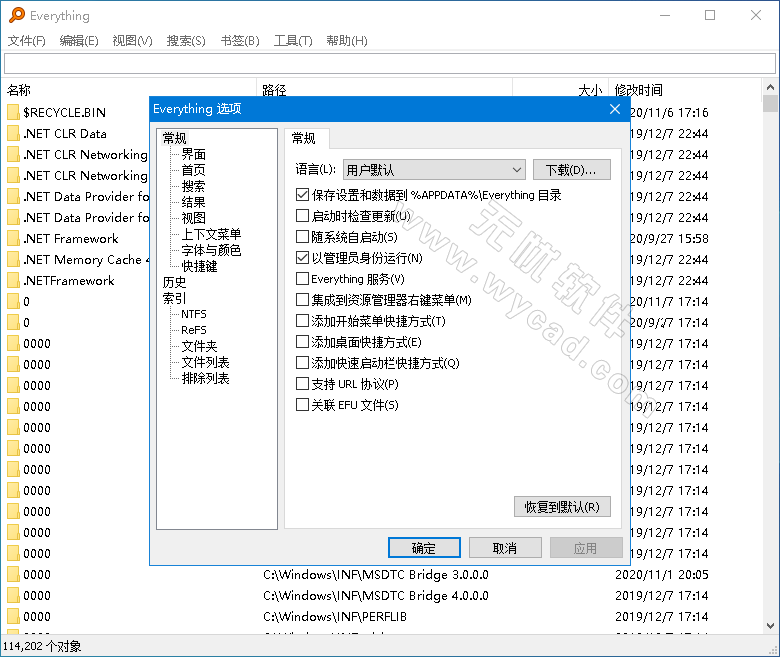The image size is (780, 657).
Task: Close the Everything 选项 dialog with X
Action: coord(615,109)
